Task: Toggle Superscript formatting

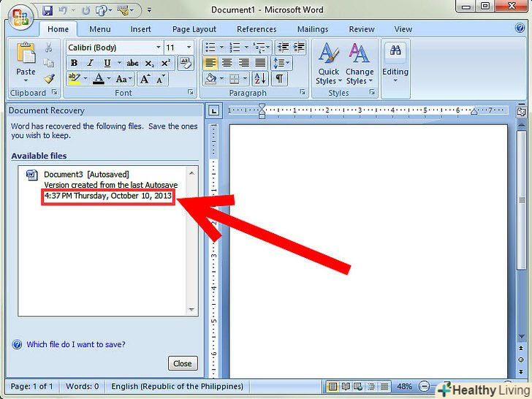Action: [x=166, y=63]
